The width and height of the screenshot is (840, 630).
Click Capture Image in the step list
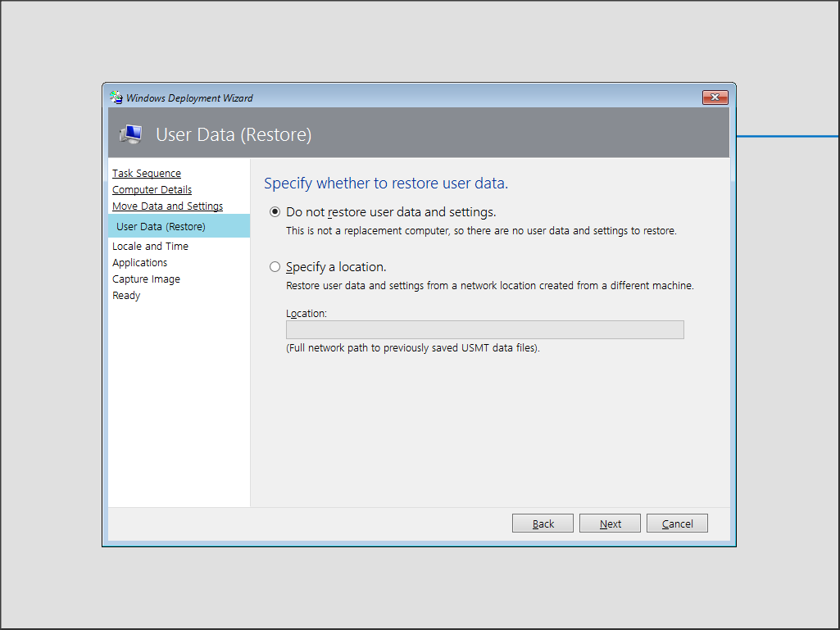pos(146,279)
